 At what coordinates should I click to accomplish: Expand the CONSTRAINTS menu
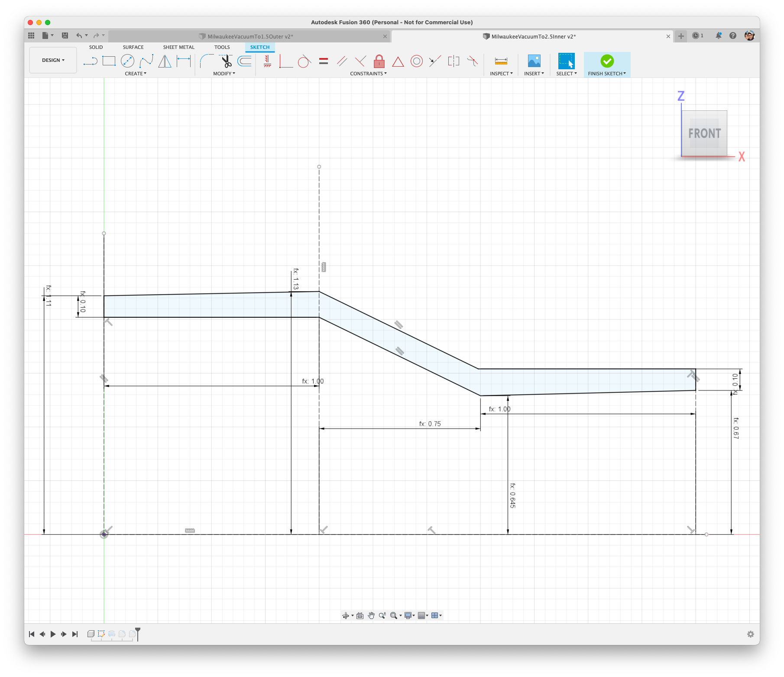[x=368, y=74]
